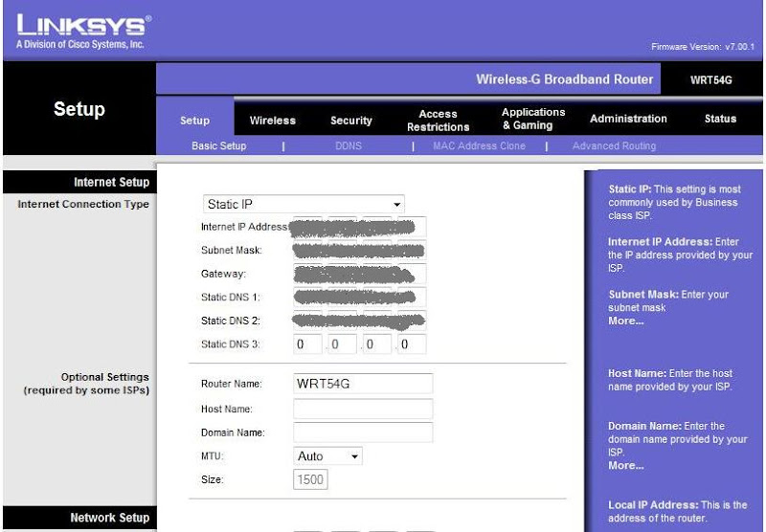The height and width of the screenshot is (532, 766).
Task: Click the Router Name field
Action: coord(363,384)
